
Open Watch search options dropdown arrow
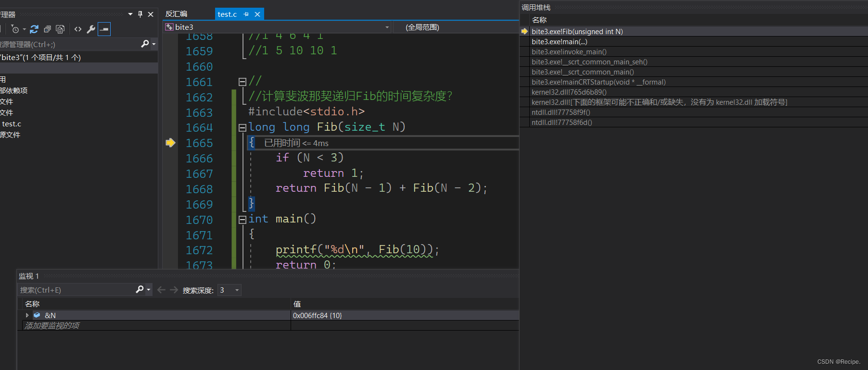(x=149, y=290)
